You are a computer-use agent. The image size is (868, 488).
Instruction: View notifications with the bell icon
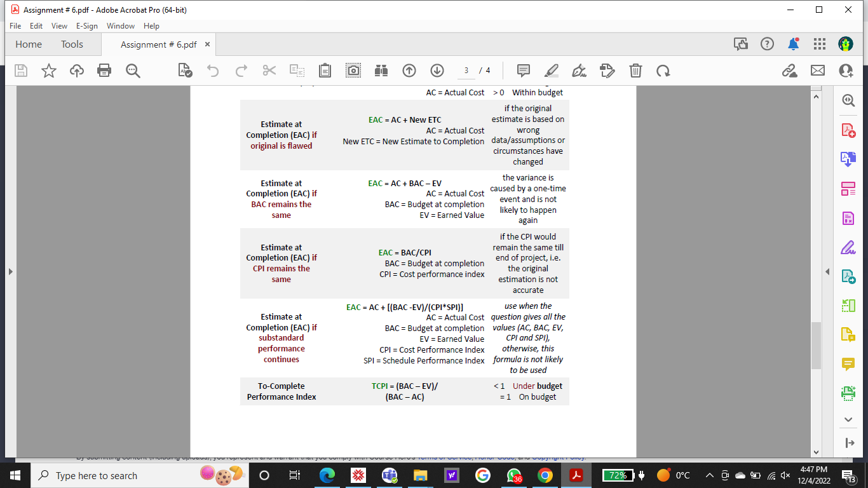click(794, 44)
